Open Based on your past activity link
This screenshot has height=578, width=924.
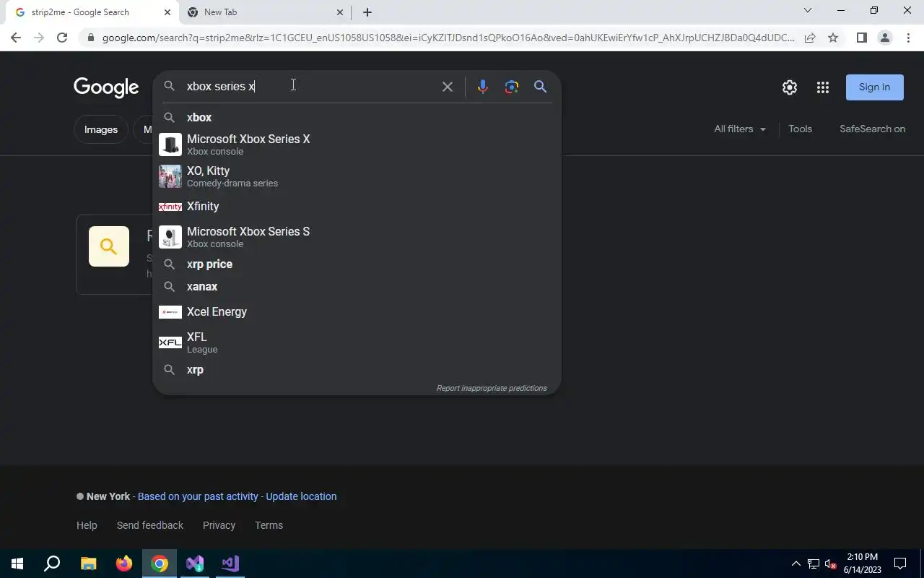198,496
